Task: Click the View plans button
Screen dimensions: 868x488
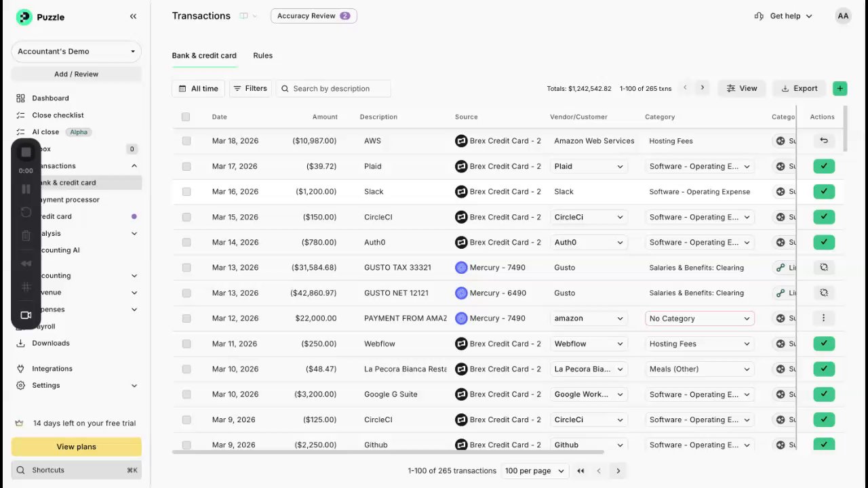Action: (x=76, y=447)
